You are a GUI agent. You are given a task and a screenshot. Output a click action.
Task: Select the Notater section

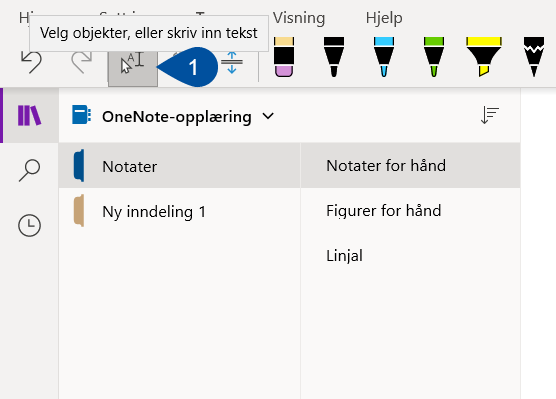[179, 165]
